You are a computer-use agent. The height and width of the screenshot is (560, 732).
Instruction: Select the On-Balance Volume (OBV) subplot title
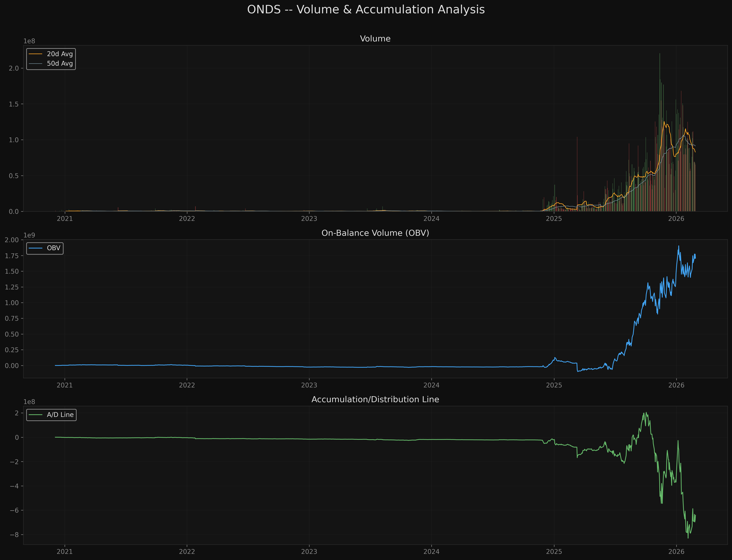pos(375,233)
